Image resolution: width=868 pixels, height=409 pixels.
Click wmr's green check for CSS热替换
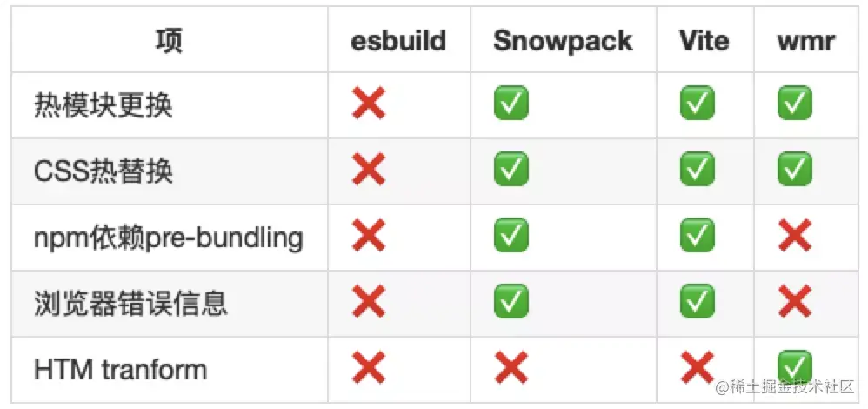pyautogui.click(x=794, y=169)
